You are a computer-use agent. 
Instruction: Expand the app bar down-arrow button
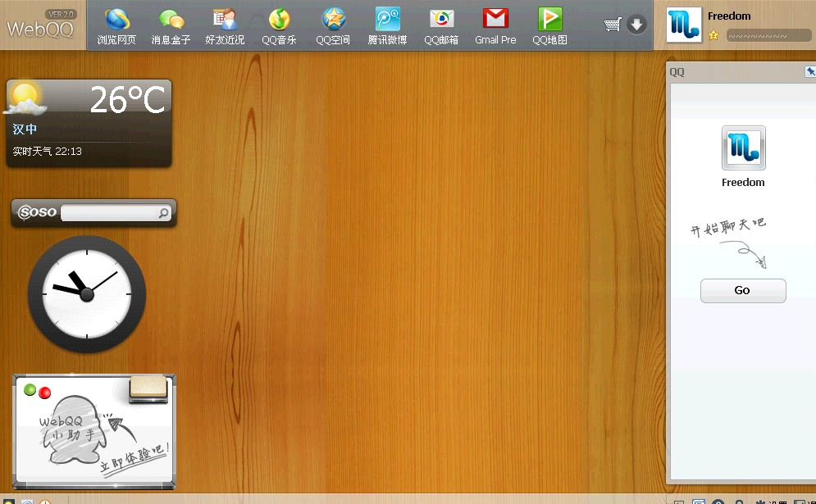636,25
